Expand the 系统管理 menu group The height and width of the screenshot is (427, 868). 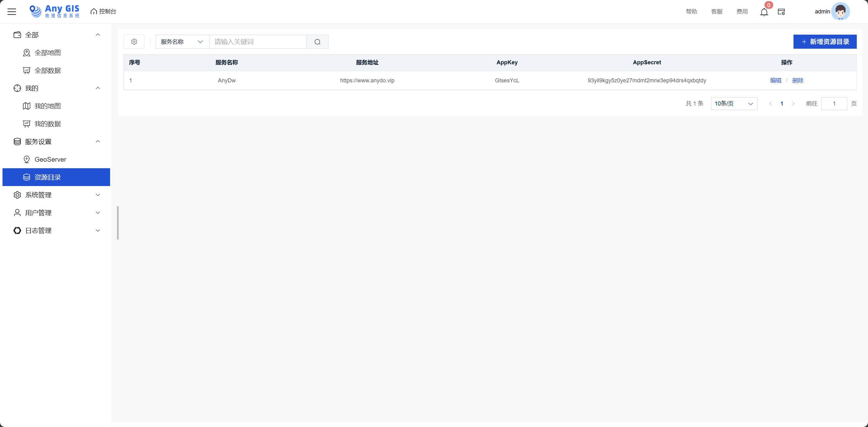click(98, 195)
